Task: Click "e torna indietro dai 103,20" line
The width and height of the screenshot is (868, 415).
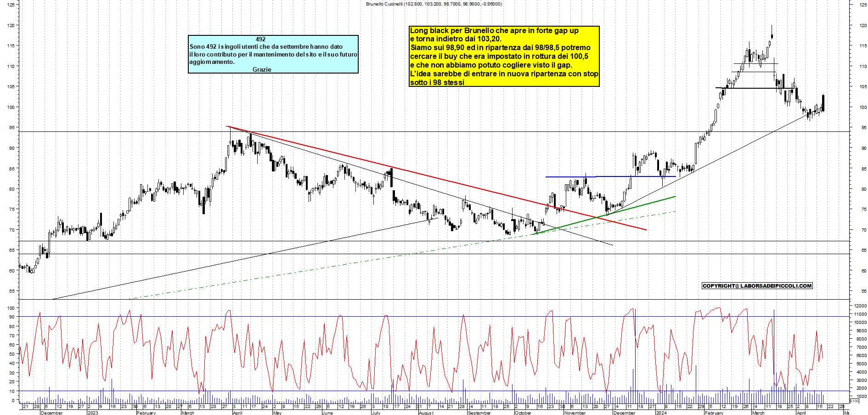Action: [x=456, y=39]
